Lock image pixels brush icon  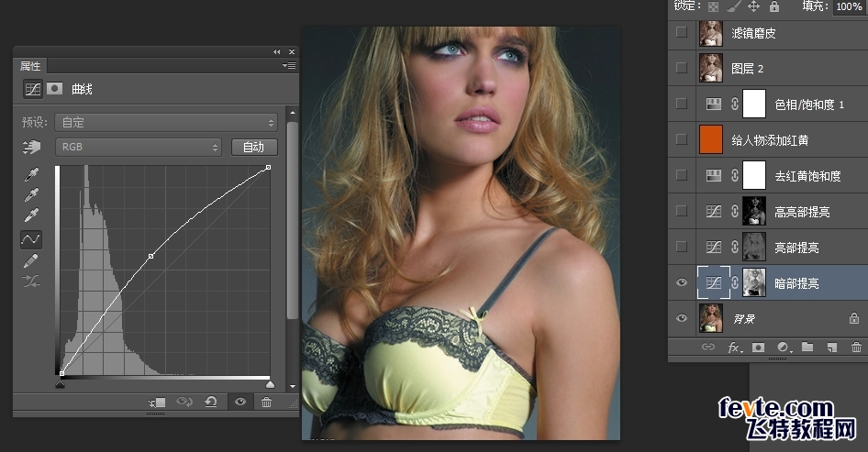733,6
